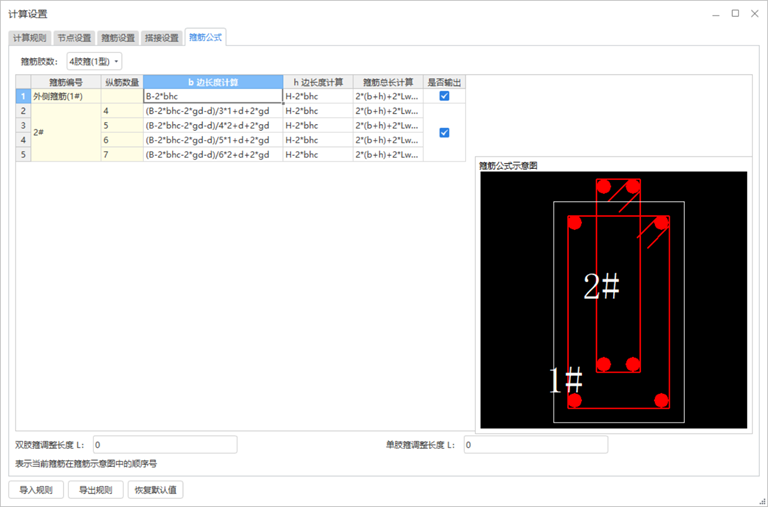Click the 箍筋公式示意图 diagram preview
Viewport: 768px width, 507px height.
pos(613,300)
